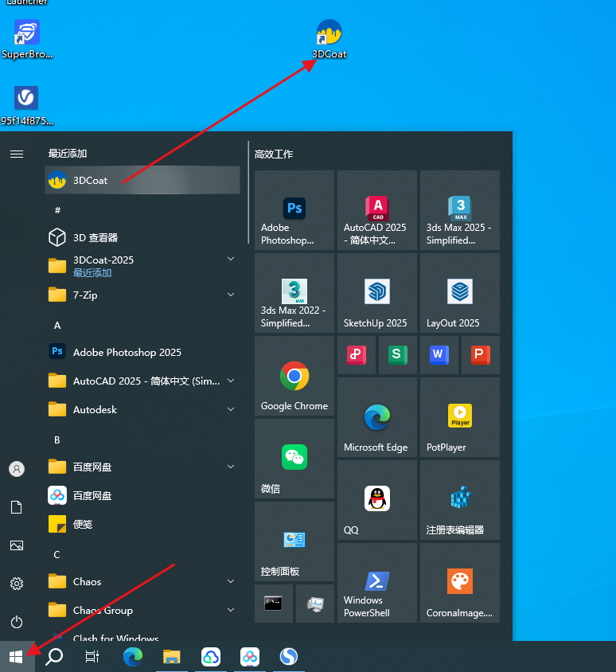Click the app list scrollbar
616x672 pixels.
248,193
